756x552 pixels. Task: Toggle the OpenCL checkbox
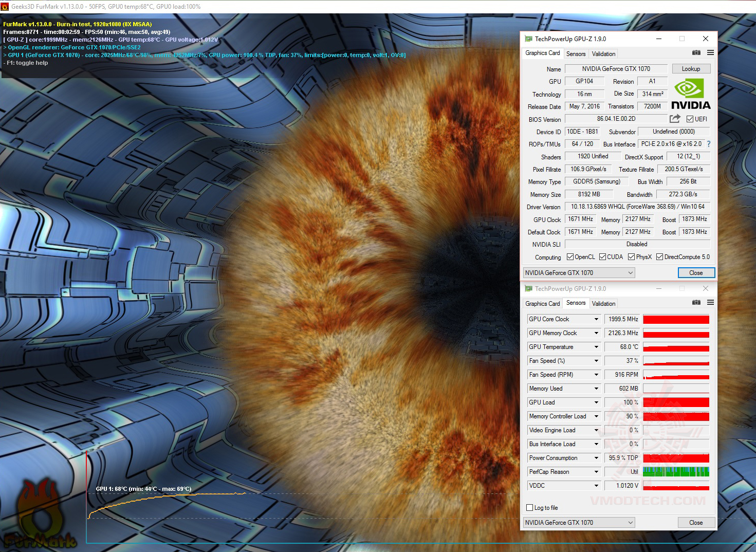point(570,257)
